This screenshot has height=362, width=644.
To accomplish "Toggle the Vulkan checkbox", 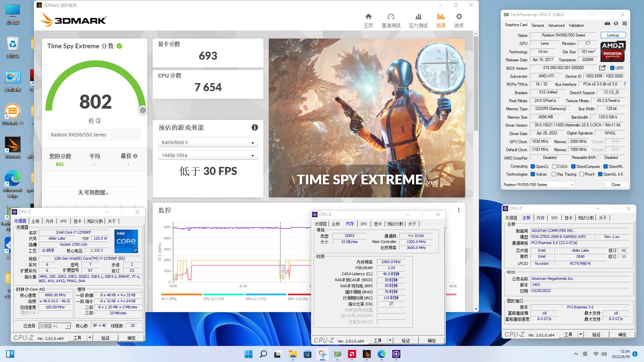I will [533, 174].
